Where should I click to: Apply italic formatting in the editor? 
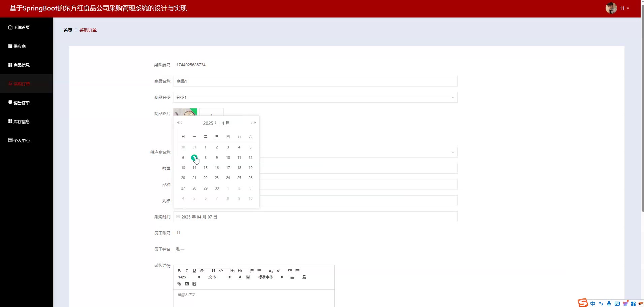(x=187, y=271)
